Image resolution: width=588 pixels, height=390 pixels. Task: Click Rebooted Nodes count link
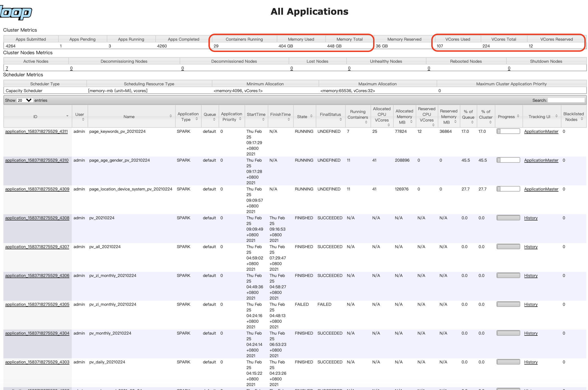tap(429, 68)
